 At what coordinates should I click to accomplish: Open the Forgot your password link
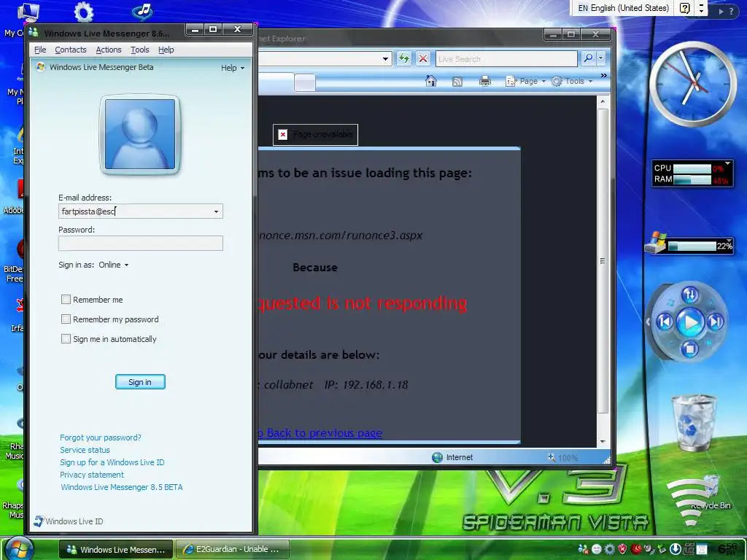101,437
